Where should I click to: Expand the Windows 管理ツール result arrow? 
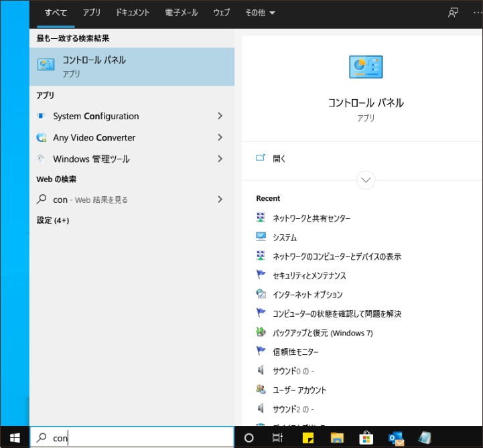click(220, 159)
